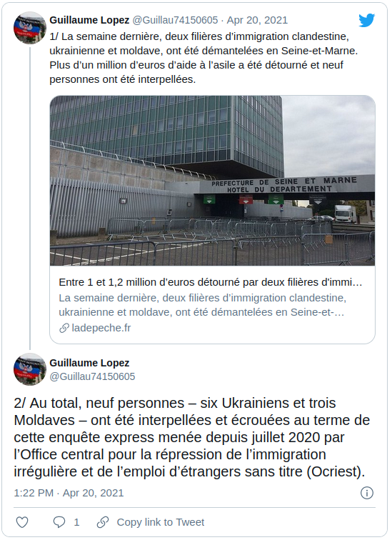Open Guillaume Lopez avatar in first tweet

point(30,28)
